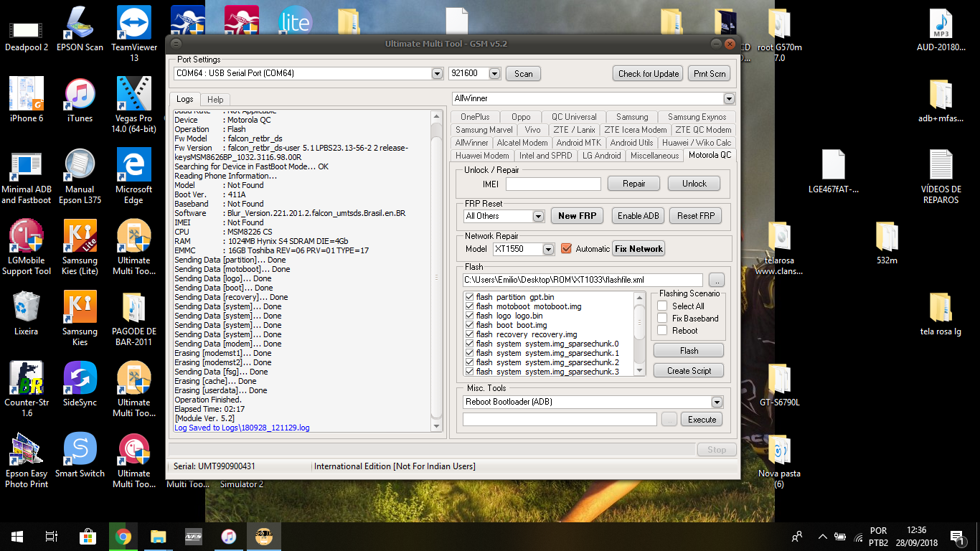
Task: Open the VÍDEOS DE REPAROS file
Action: click(x=941, y=176)
